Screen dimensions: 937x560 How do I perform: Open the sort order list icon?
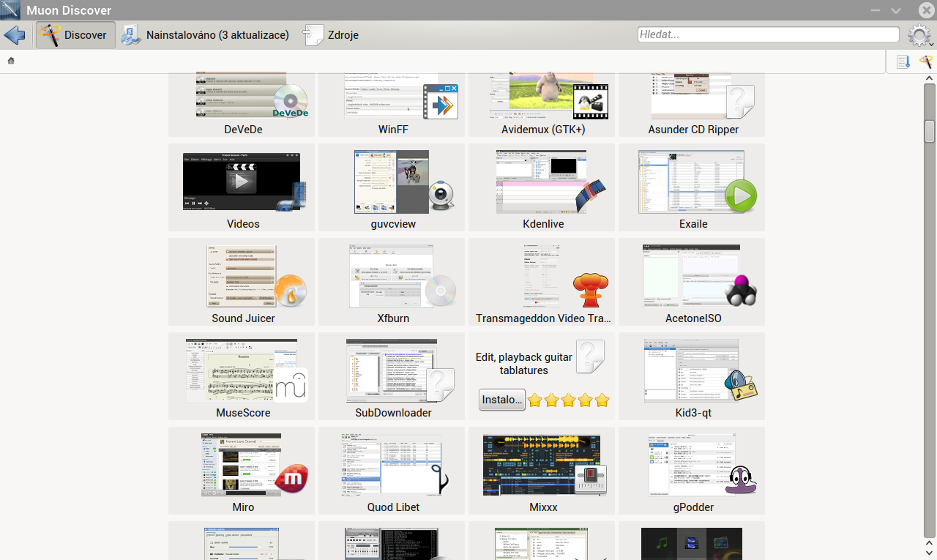903,62
